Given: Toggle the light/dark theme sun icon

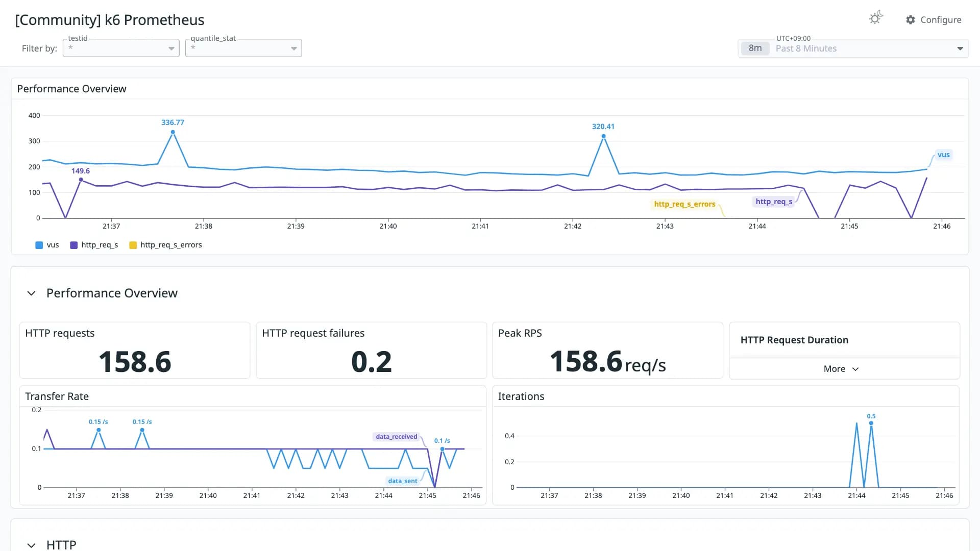Looking at the screenshot, I should coord(876,18).
